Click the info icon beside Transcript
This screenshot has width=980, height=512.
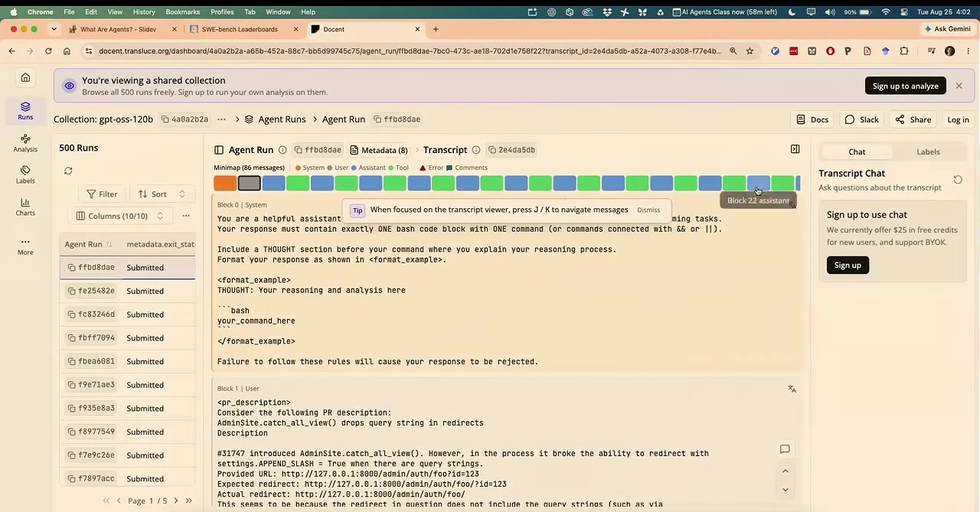click(x=476, y=150)
